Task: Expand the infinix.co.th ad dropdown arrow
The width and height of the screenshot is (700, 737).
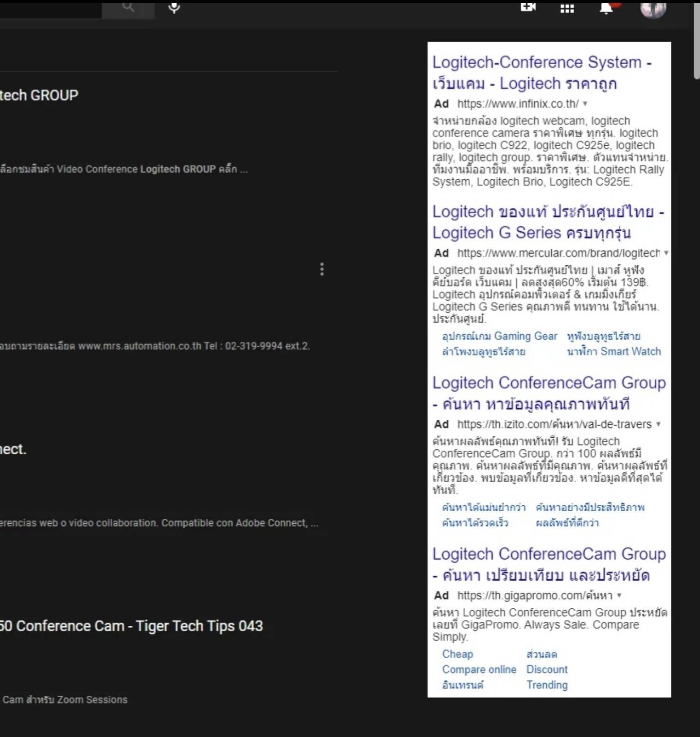Action: point(585,103)
